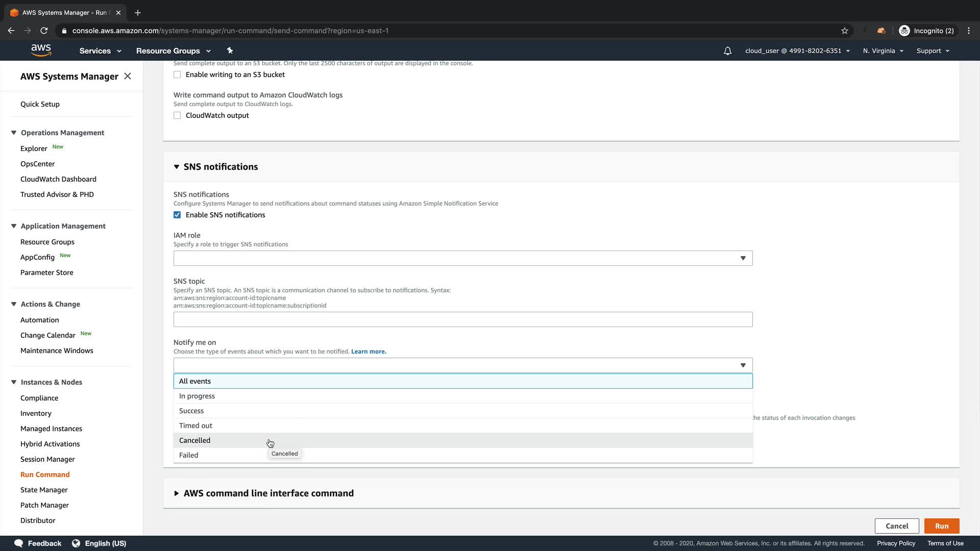This screenshot has height=551, width=980.
Task: Open the IAM role dropdown
Action: point(462,258)
